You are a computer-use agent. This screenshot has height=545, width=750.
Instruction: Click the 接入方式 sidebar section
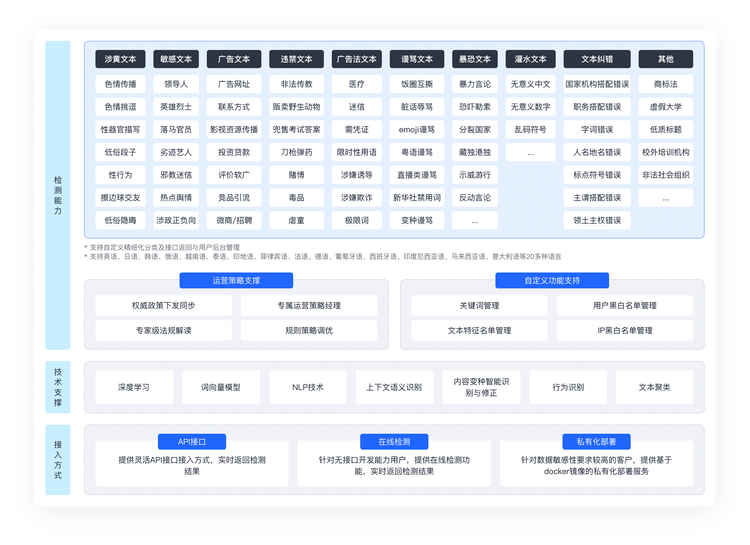tap(58, 460)
